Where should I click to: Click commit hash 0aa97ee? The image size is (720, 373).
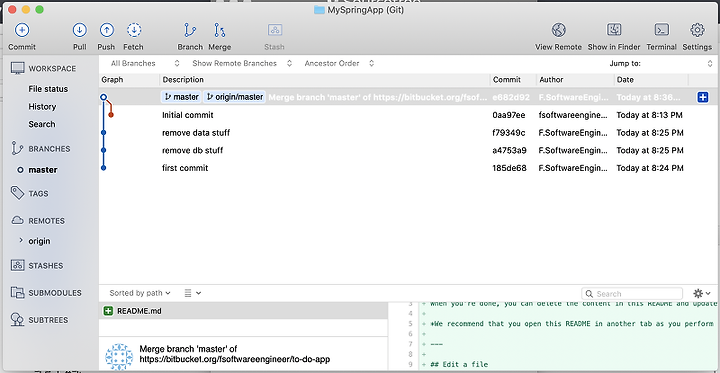(x=509, y=115)
